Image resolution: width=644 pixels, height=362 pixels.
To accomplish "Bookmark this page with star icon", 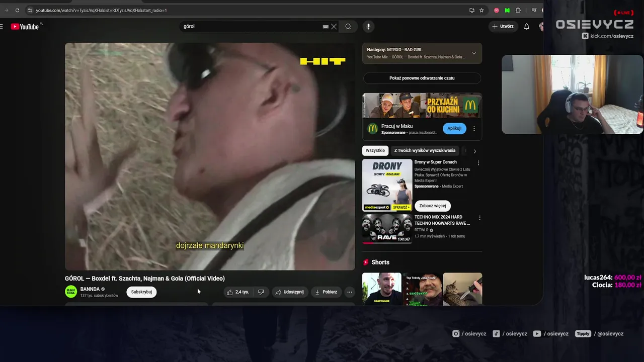I will [x=481, y=10].
